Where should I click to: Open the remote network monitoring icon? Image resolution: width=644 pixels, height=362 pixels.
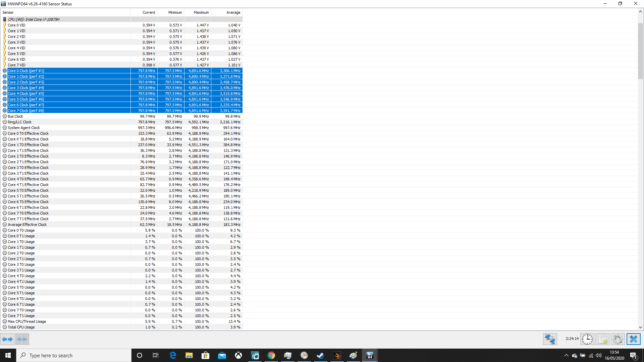[550, 339]
